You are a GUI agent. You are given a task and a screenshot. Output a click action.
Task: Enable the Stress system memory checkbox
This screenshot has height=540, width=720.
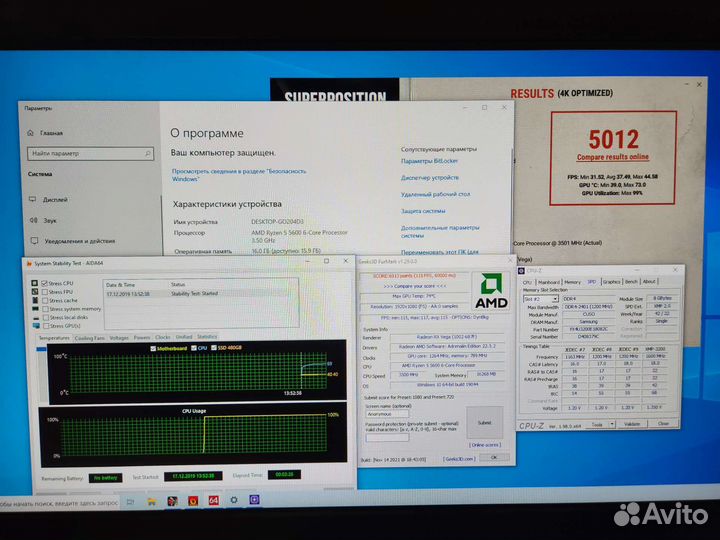(x=44, y=308)
